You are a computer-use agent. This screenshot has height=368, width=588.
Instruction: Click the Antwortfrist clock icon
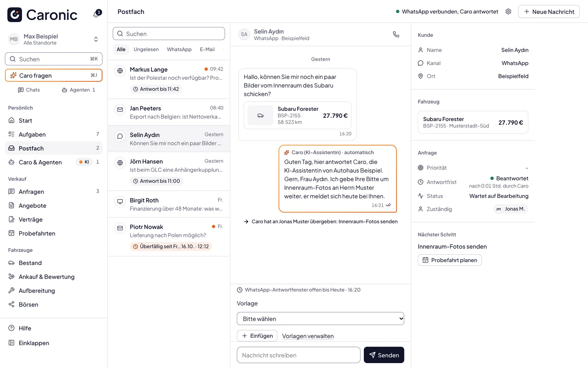[421, 182]
